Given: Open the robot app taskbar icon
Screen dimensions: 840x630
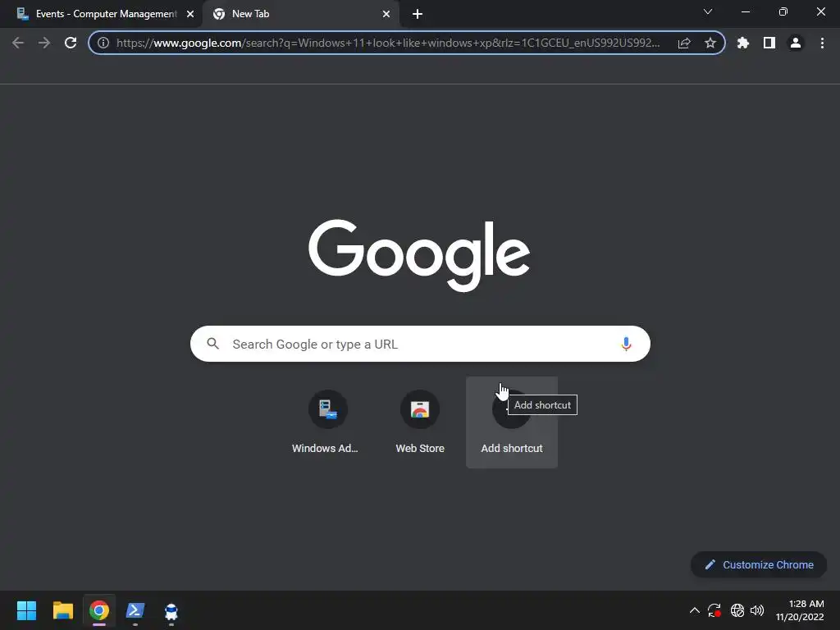Looking at the screenshot, I should tap(171, 610).
